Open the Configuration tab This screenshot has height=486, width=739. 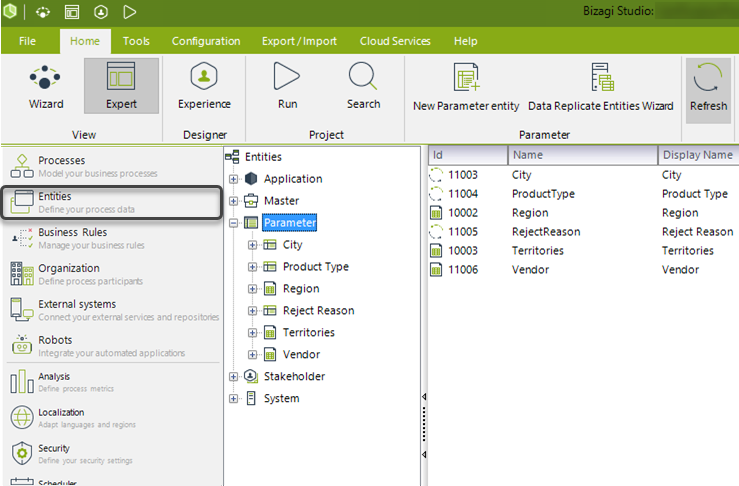(x=206, y=41)
